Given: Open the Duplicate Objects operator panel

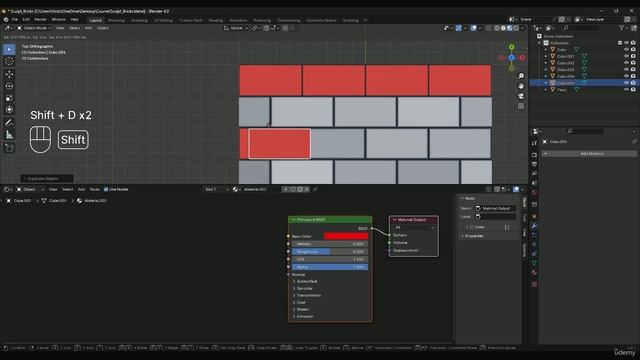Looking at the screenshot, I should tap(47, 178).
